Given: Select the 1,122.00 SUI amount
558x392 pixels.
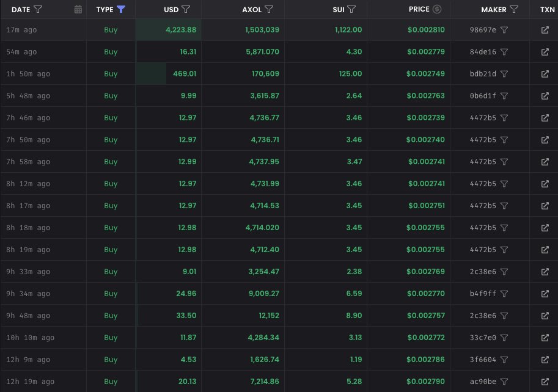Looking at the screenshot, I should [348, 30].
